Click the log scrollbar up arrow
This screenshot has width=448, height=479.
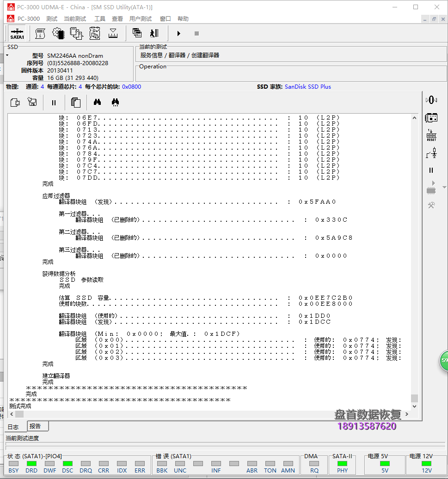point(414,118)
